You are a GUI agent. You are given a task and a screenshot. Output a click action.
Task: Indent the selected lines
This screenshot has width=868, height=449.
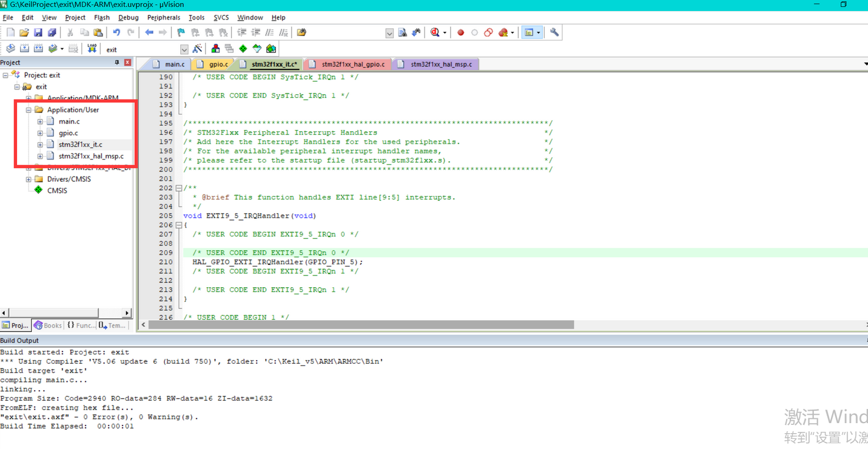[x=241, y=33]
